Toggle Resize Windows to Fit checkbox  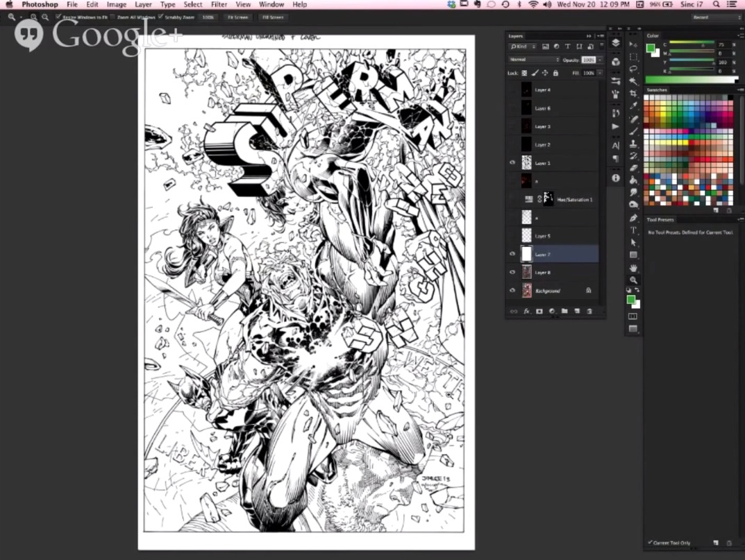58,17
